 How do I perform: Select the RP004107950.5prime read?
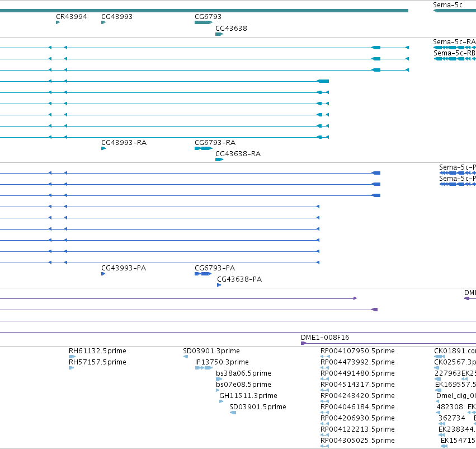click(x=325, y=357)
